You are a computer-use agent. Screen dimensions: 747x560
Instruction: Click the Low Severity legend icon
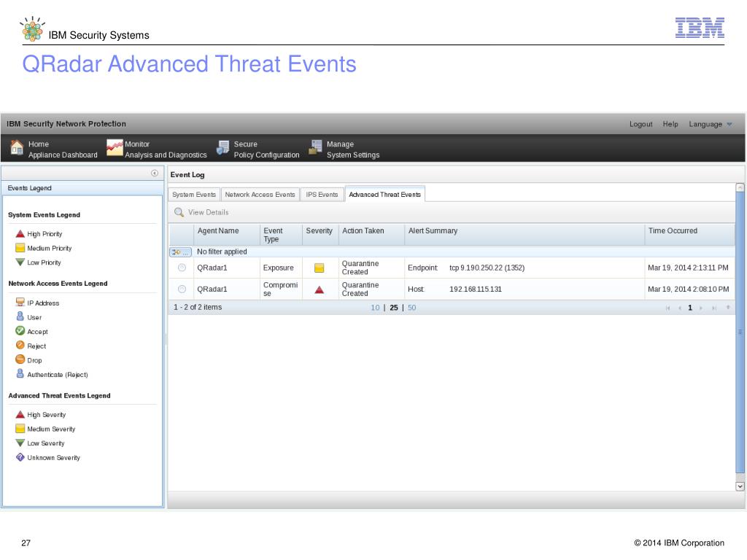tap(20, 443)
